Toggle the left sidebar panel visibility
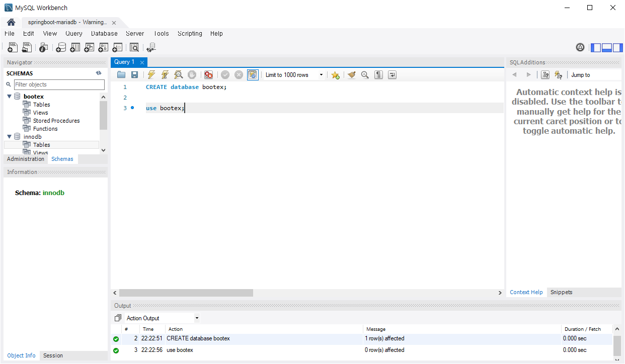Viewport: 625px width, 364px height. 596,48
